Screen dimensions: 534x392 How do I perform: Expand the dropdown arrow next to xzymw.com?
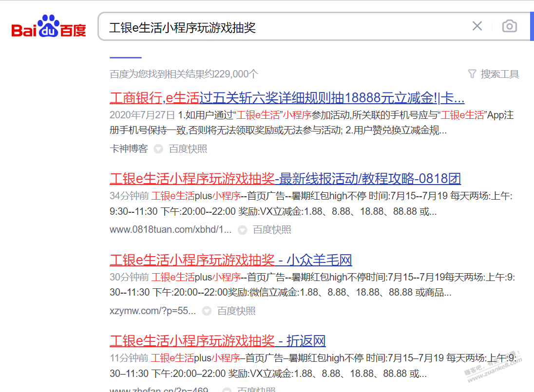(x=207, y=311)
